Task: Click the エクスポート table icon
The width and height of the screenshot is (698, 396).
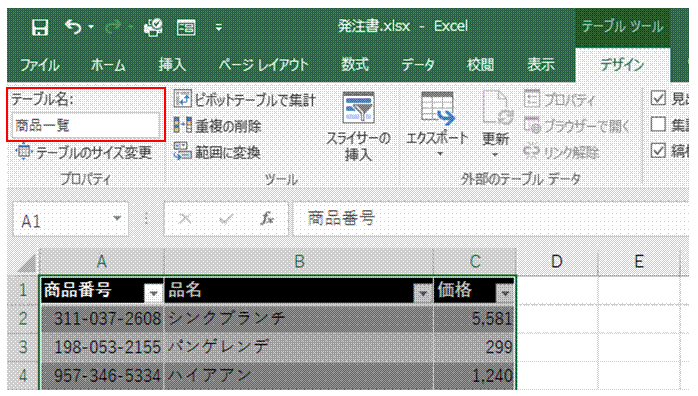Action: click(438, 109)
